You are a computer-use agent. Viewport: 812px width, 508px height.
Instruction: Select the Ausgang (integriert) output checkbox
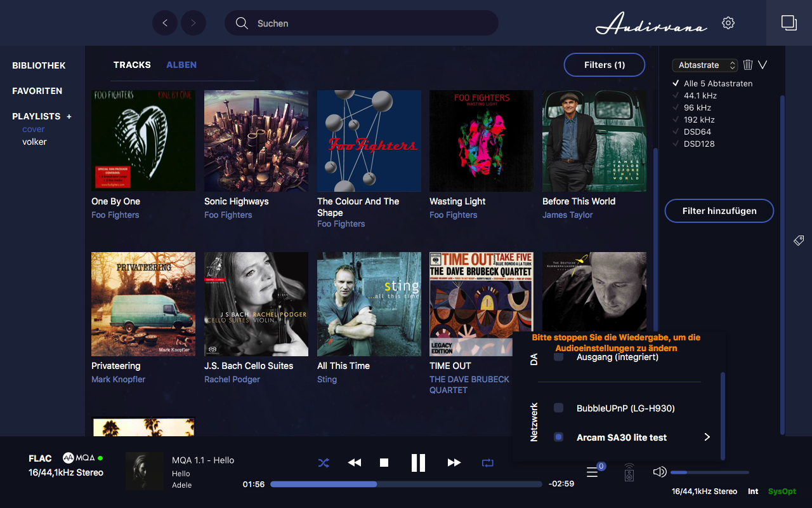click(x=558, y=358)
